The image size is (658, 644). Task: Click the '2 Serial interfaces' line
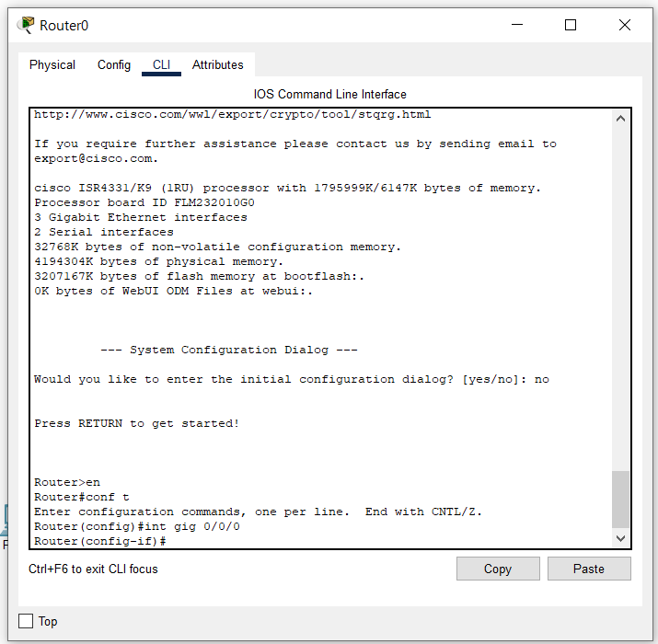pyautogui.click(x=104, y=232)
